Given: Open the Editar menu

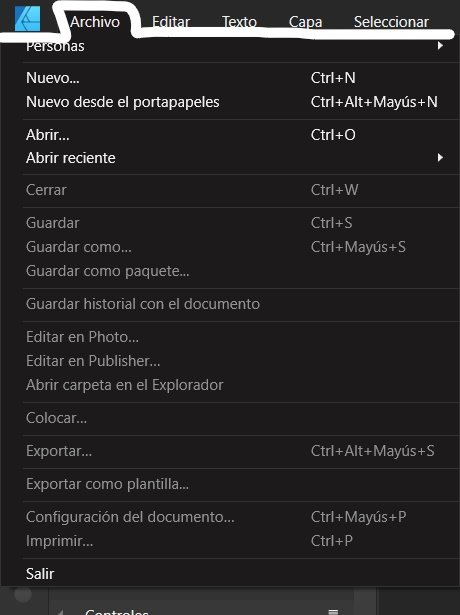Looking at the screenshot, I should coord(171,22).
